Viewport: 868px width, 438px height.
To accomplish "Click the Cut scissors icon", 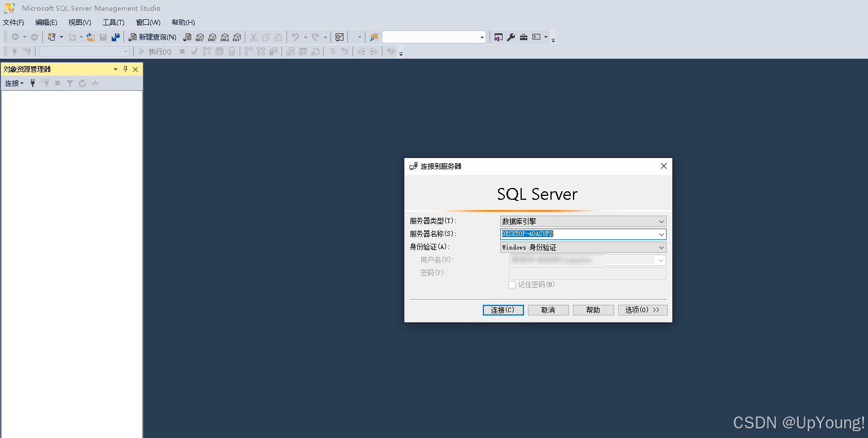I will [254, 37].
